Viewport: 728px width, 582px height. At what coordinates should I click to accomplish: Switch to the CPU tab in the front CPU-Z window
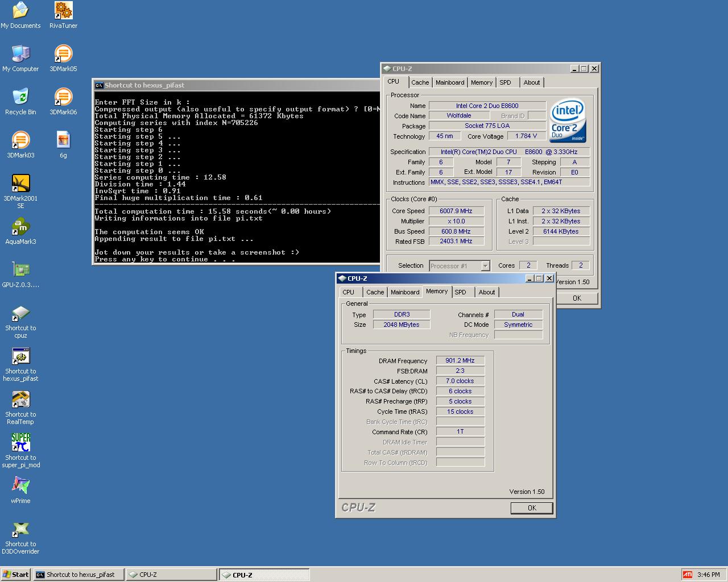(x=349, y=292)
